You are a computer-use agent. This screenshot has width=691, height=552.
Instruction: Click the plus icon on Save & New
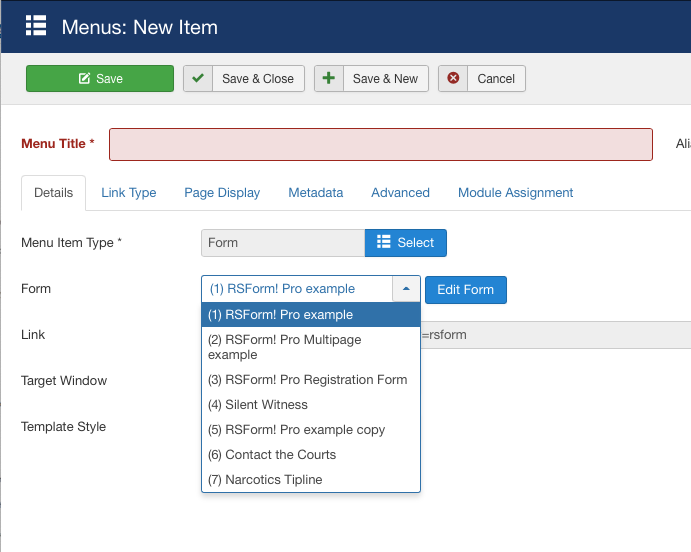[x=329, y=79]
